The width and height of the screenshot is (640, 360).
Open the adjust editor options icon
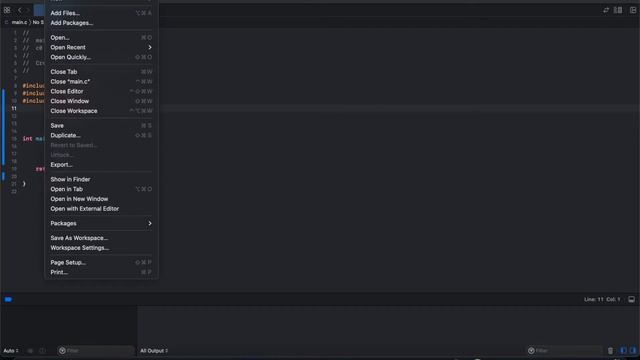[618, 10]
